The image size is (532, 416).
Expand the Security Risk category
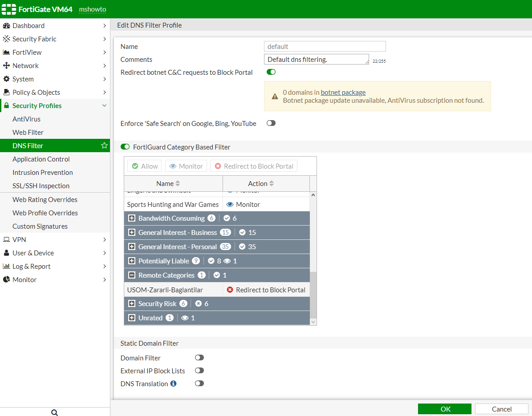coord(132,304)
